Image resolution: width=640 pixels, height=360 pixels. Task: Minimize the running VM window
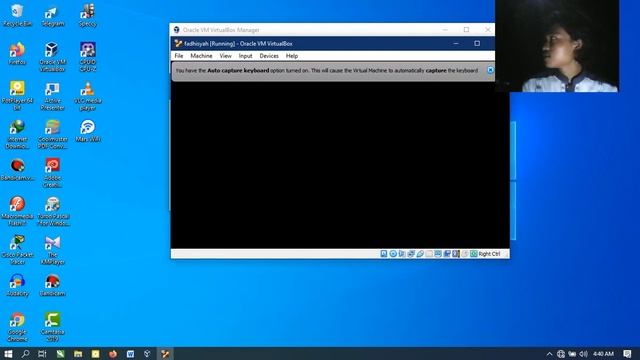coord(456,43)
